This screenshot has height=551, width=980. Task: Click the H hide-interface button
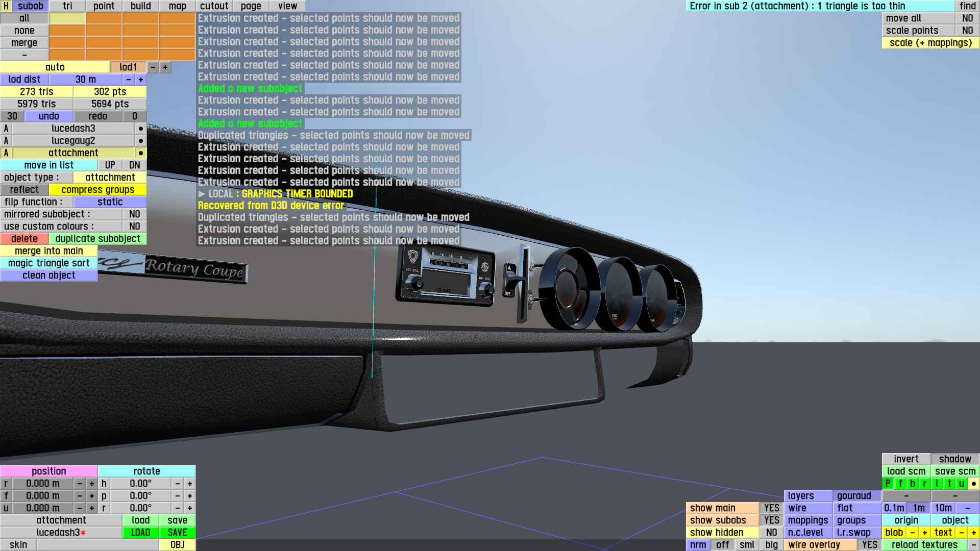[x=6, y=6]
